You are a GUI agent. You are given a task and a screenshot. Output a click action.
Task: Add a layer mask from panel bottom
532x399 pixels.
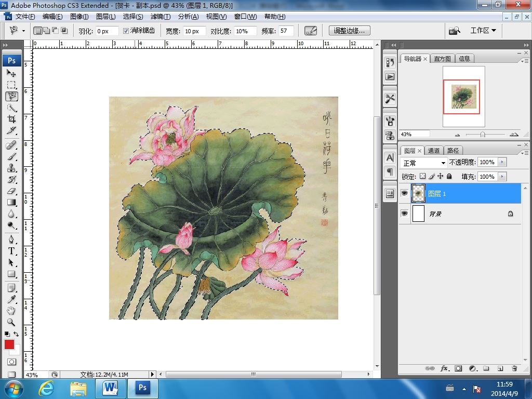(458, 368)
